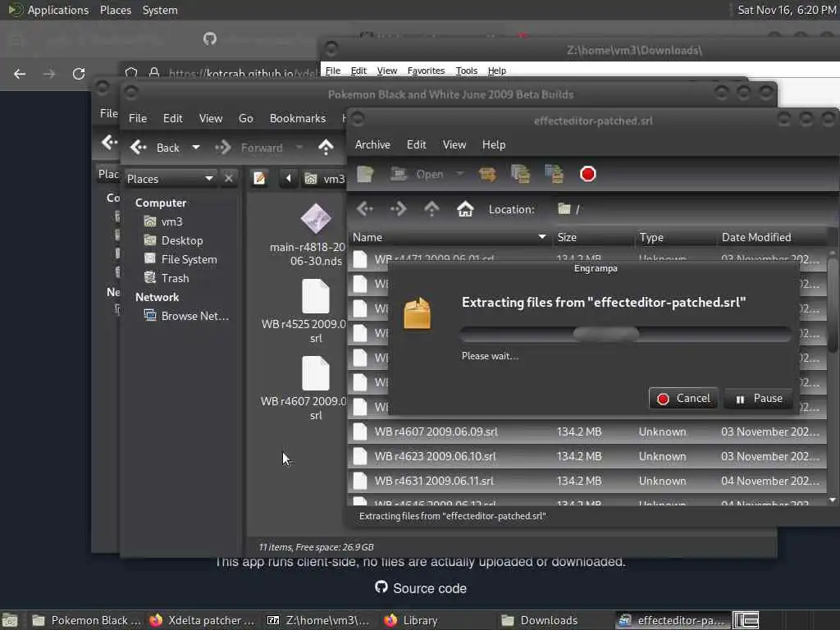Image resolution: width=840 pixels, height=630 pixels.
Task: Switch to Downloads window in taskbar
Action: 540,620
